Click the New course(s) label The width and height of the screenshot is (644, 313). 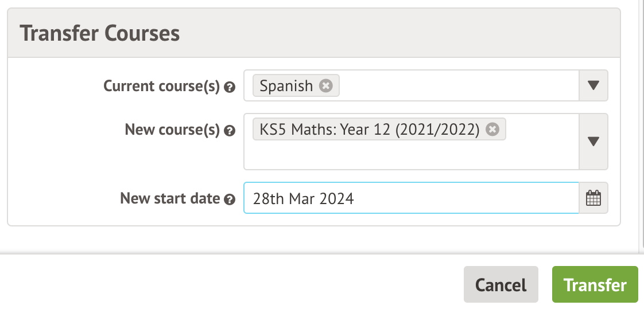[x=172, y=130]
